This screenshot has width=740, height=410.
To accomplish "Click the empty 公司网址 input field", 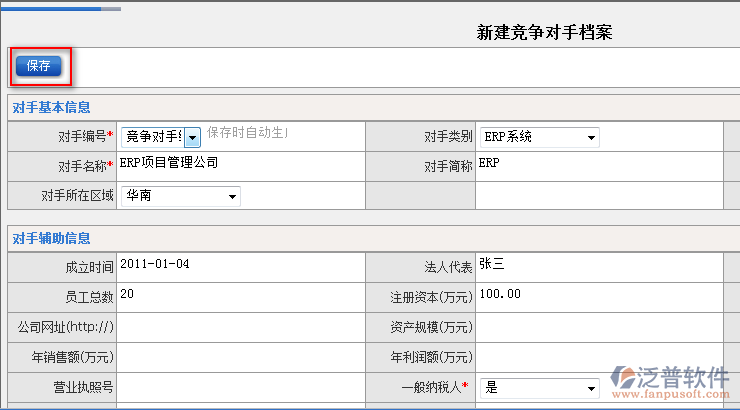I will tap(240, 326).
